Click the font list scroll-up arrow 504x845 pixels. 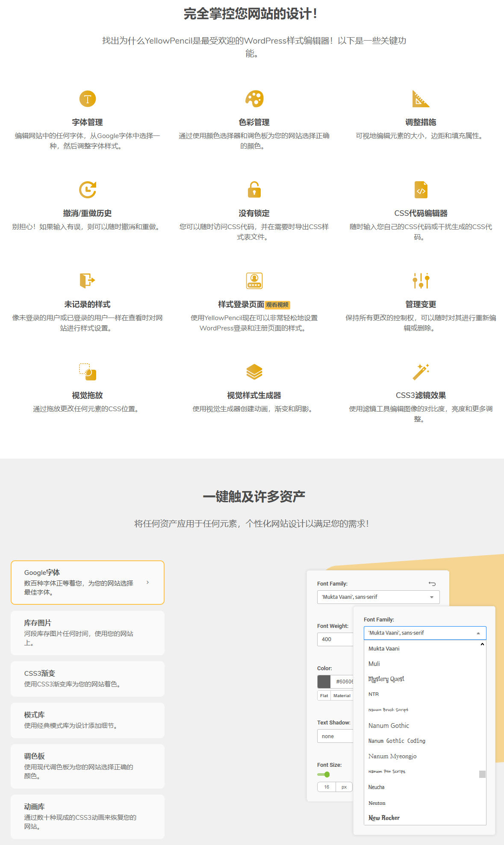482,644
